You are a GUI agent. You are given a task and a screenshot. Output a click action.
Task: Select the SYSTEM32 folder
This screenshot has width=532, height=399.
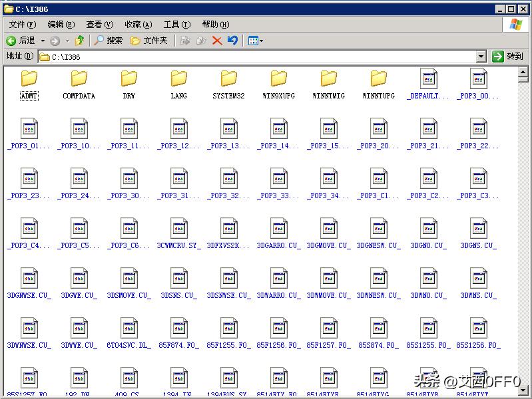[x=228, y=85]
